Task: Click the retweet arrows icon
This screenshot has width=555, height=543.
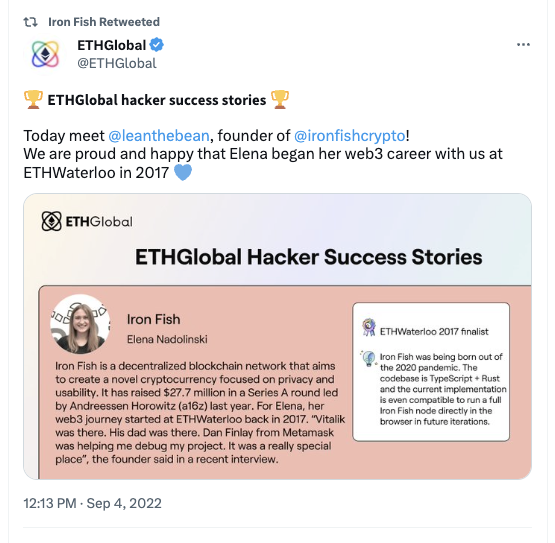Action: (30, 22)
